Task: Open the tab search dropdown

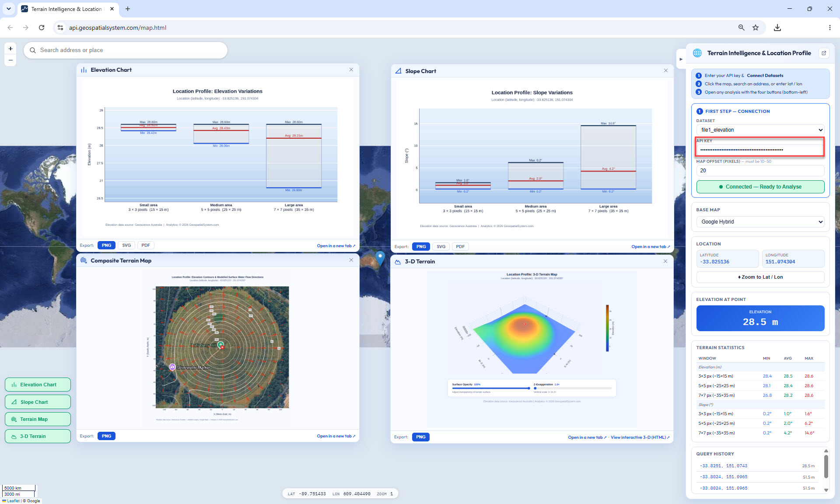Action: (x=8, y=9)
